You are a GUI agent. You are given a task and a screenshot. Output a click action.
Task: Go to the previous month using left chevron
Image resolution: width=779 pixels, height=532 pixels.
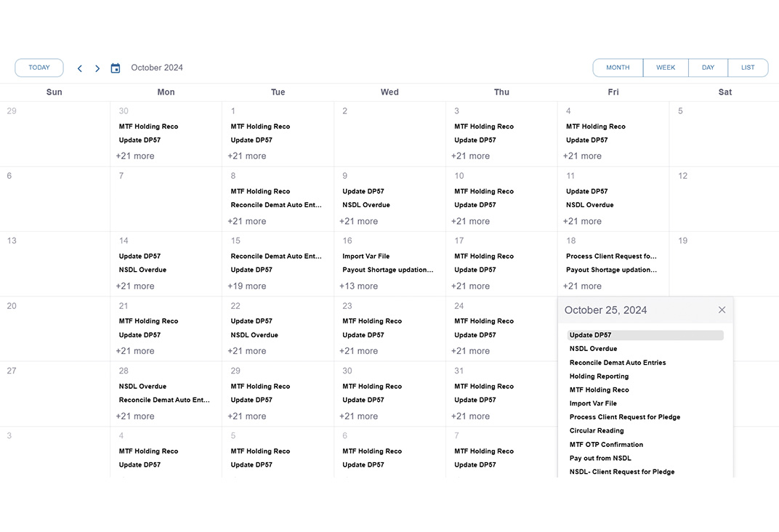pyautogui.click(x=80, y=68)
